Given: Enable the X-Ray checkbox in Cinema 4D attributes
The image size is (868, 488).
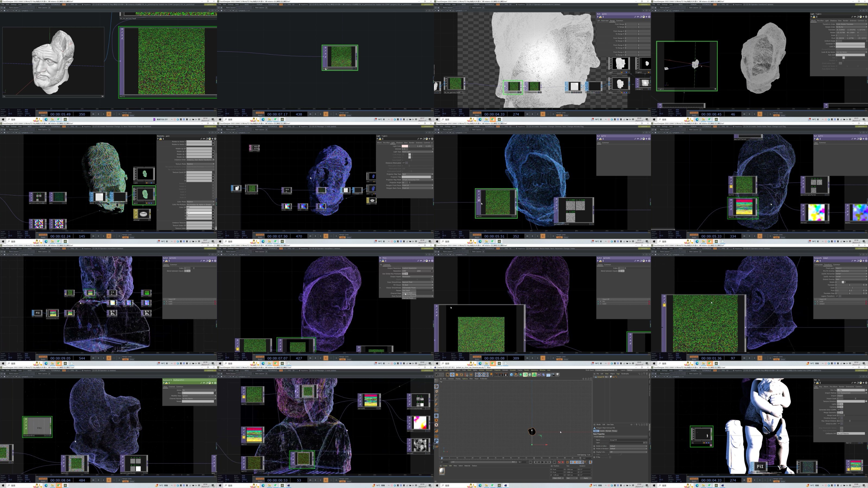Looking at the screenshot, I should (x=610, y=457).
